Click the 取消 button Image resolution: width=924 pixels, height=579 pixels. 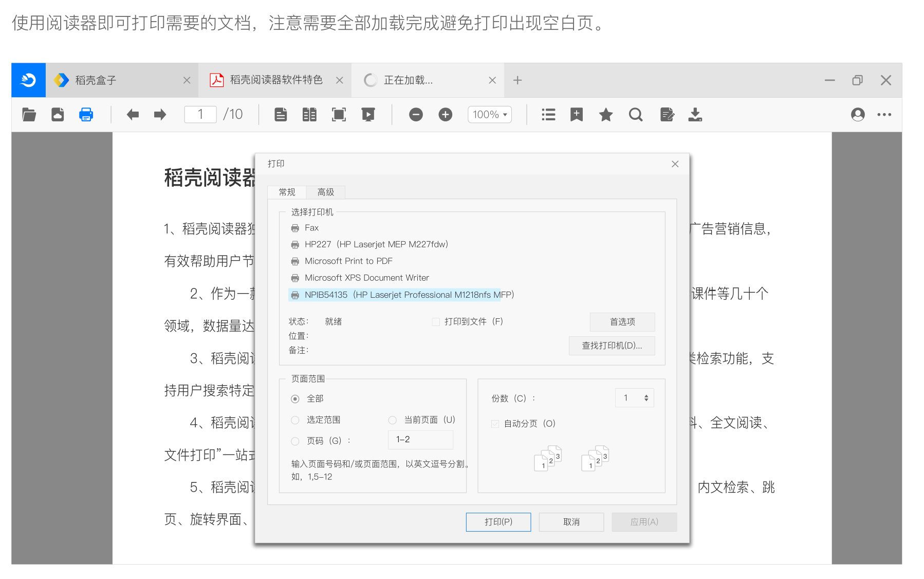click(571, 522)
